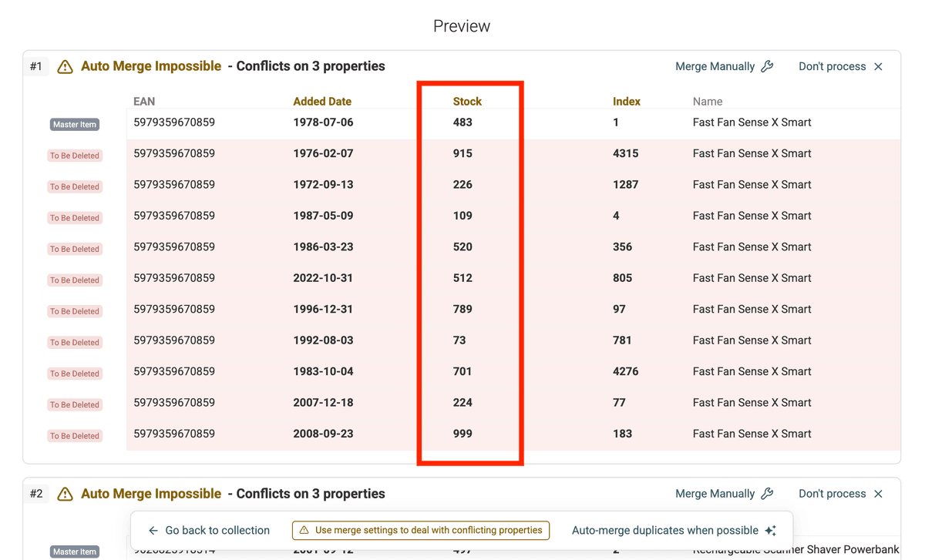Click added date 1987-05-09
The height and width of the screenshot is (560, 925).
(x=323, y=216)
